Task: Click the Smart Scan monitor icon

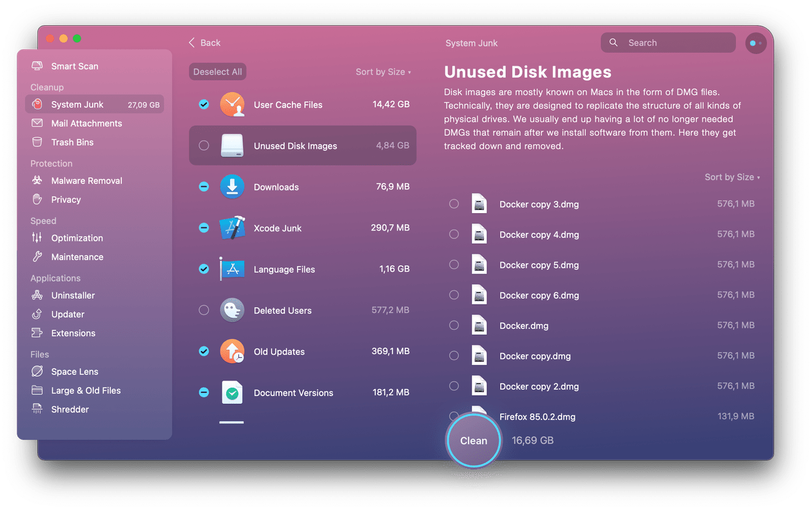Action: (x=37, y=66)
